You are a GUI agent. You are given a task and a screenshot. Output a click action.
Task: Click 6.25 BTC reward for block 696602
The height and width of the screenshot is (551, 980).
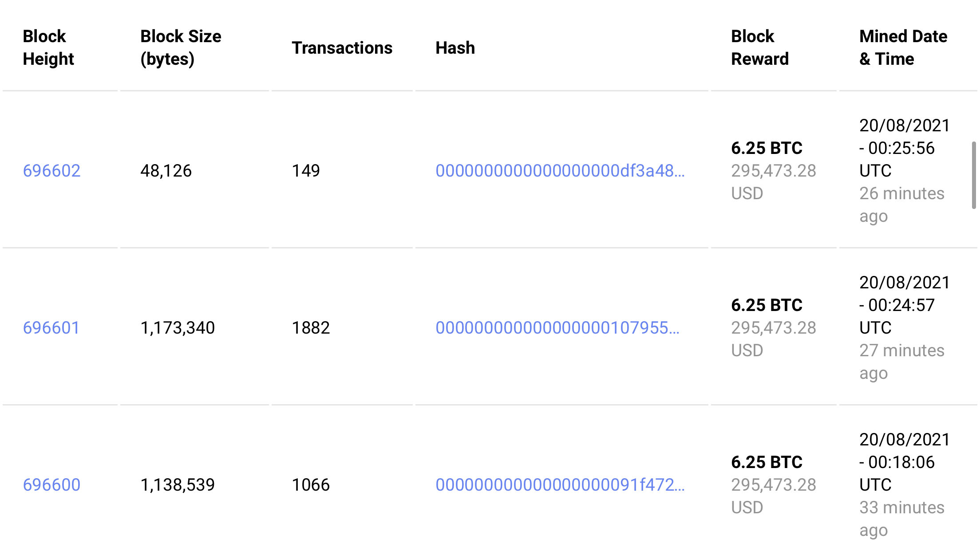click(767, 148)
